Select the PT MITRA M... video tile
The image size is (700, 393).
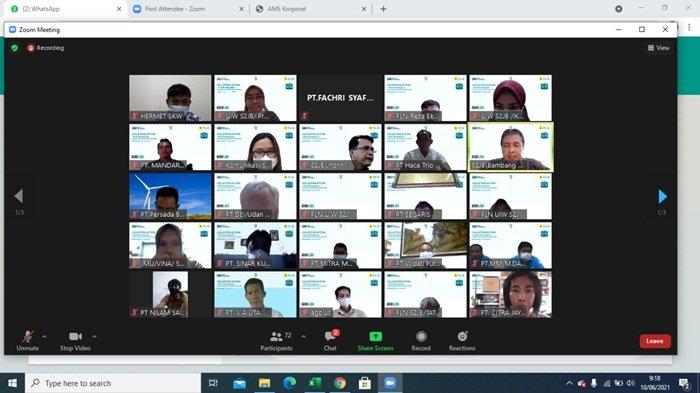tap(340, 245)
